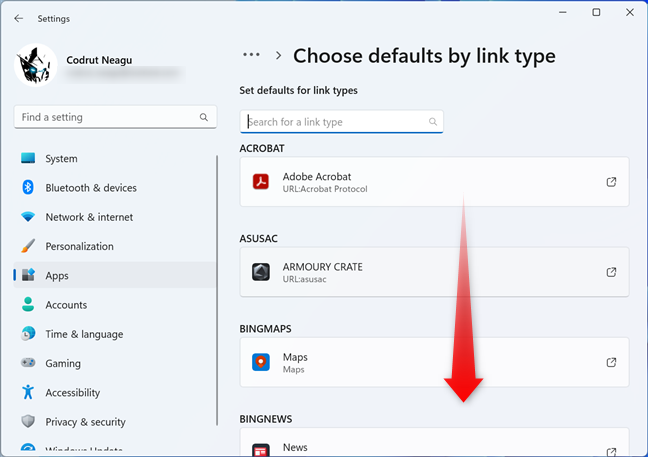Focus the Find a setting search box

[105, 117]
